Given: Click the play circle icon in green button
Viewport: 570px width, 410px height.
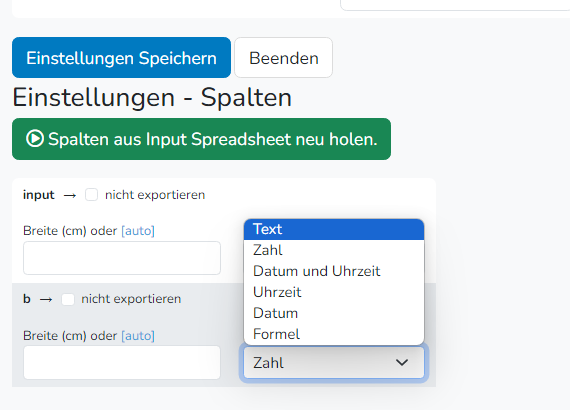Looking at the screenshot, I should pos(35,139).
